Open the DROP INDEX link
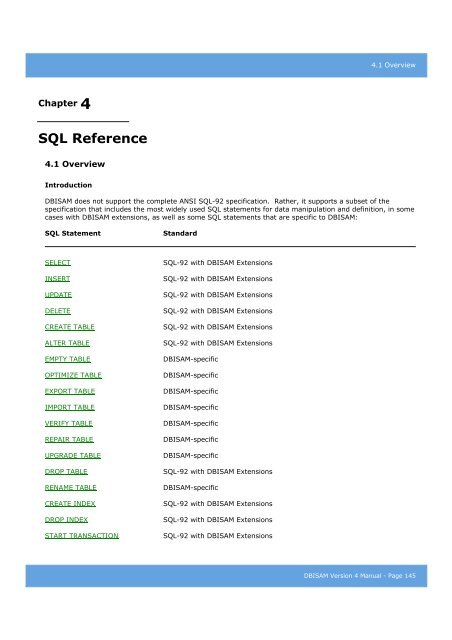Viewport: 452px width, 640px height. [66, 520]
